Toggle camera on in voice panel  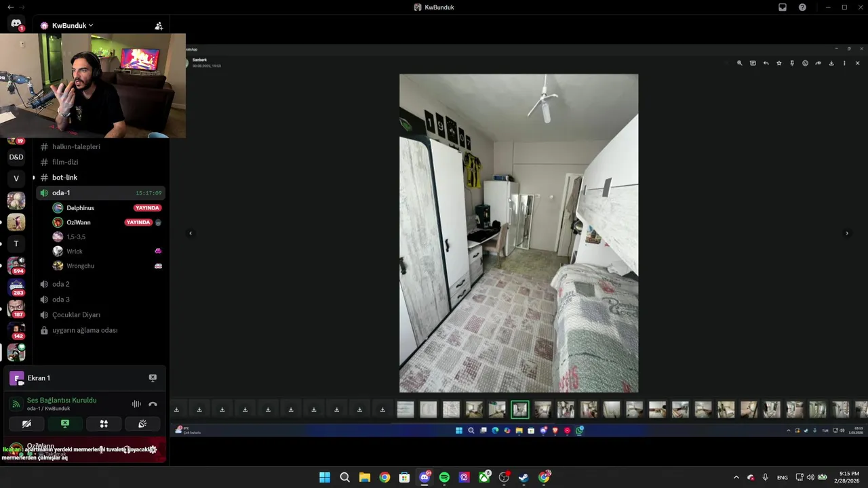(26, 424)
